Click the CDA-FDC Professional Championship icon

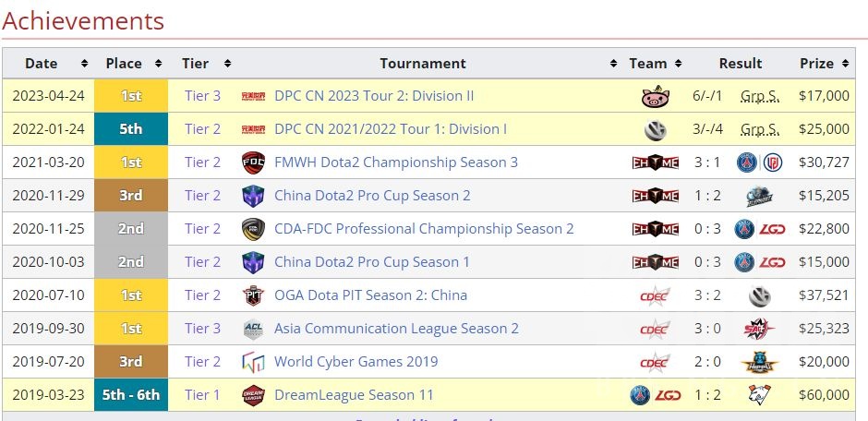coord(252,229)
